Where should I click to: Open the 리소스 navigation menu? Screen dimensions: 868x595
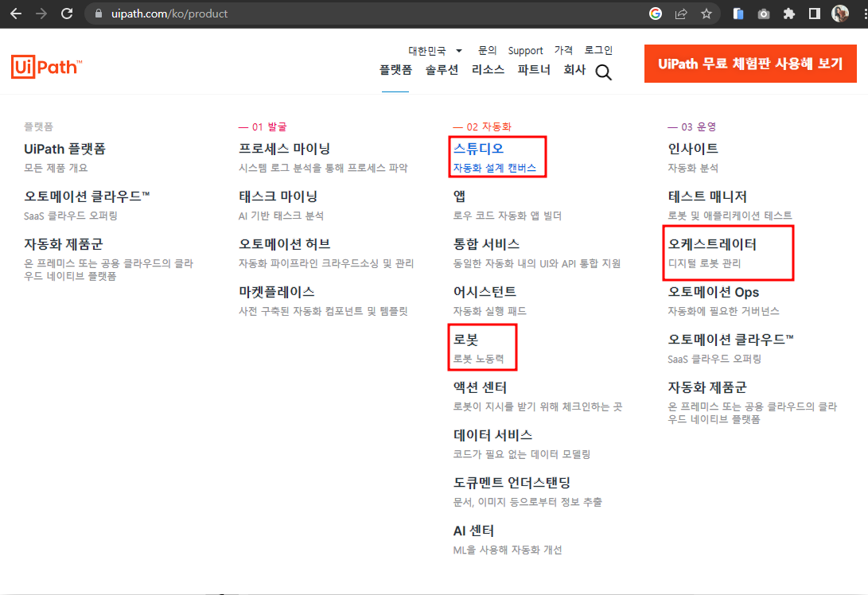(488, 70)
